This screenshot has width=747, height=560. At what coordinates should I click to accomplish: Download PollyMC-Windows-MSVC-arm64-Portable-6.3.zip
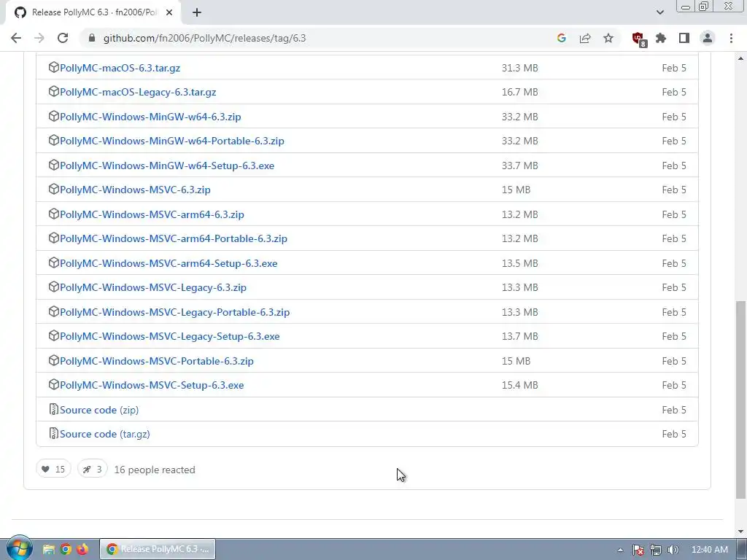(x=174, y=238)
